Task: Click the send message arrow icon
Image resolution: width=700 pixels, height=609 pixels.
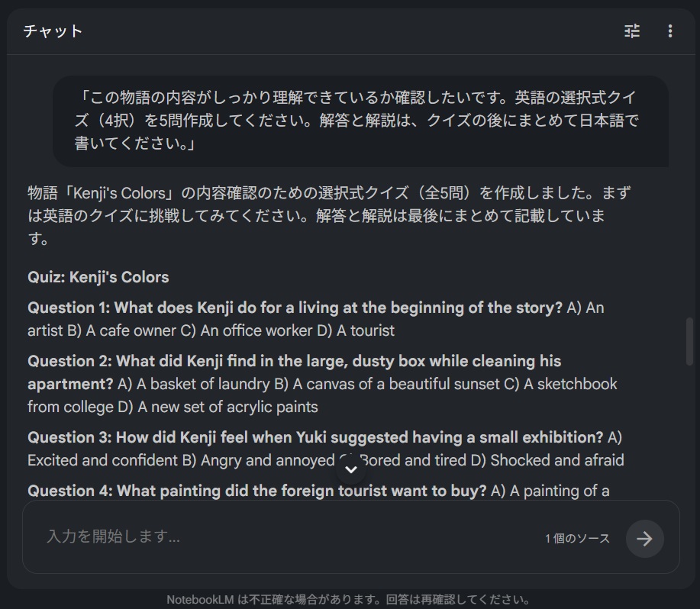Action: point(644,538)
